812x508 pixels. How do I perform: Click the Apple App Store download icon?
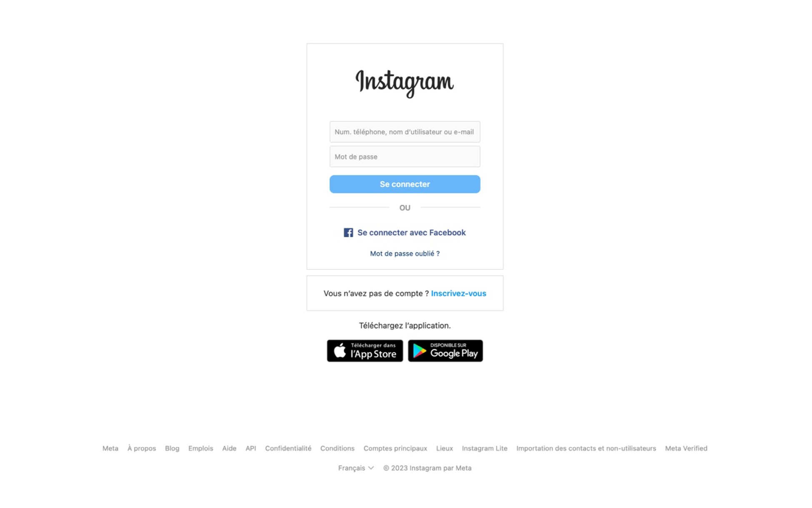[366, 350]
